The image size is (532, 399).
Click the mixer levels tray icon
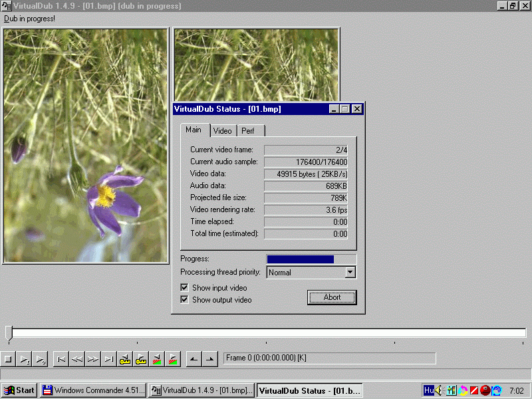[x=452, y=390]
